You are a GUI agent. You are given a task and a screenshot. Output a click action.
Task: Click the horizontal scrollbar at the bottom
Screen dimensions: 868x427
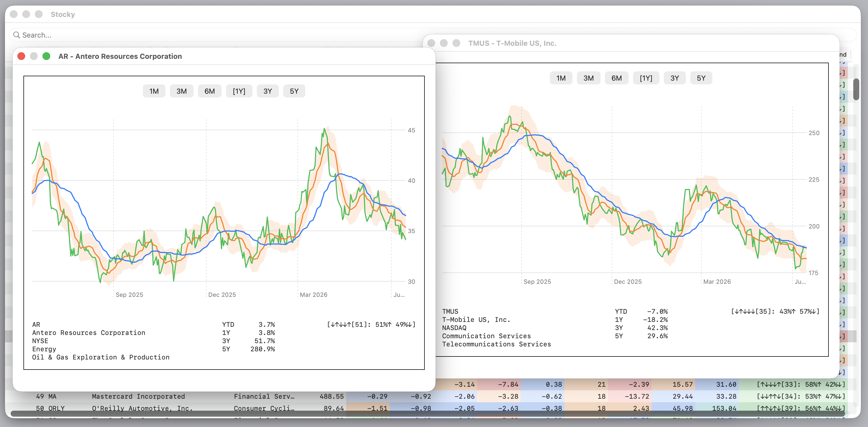(428, 414)
